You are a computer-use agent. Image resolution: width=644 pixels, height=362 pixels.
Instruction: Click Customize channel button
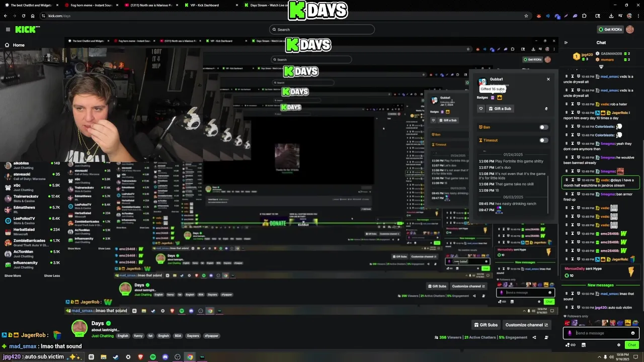tap(526, 325)
